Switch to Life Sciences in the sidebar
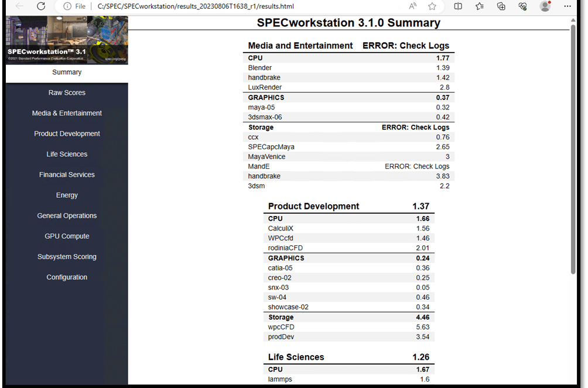Image resolution: width=588 pixels, height=388 pixels. (67, 154)
